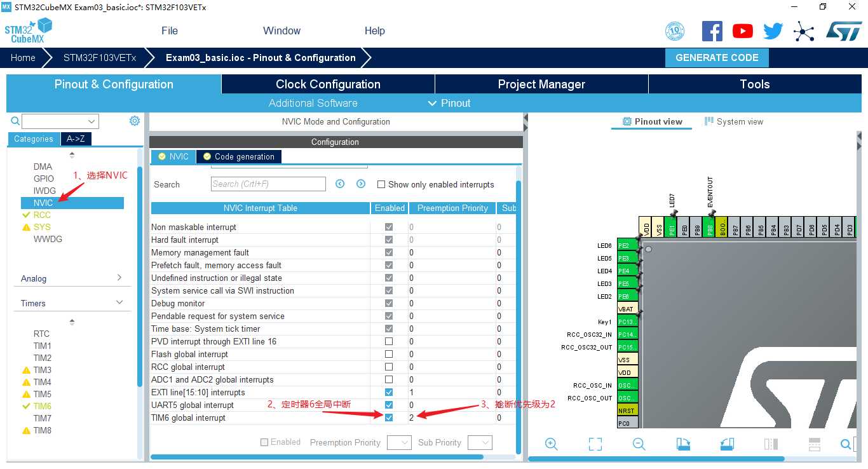This screenshot has width=868, height=469.
Task: Click the Timers list scroll arrows
Action: coord(72,322)
